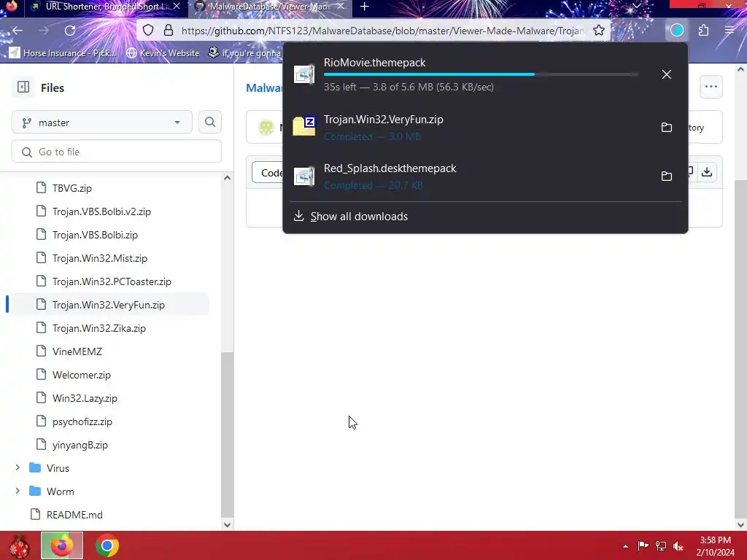Image resolution: width=747 pixels, height=560 pixels.
Task: Open the master branch dropdown
Action: pyautogui.click(x=102, y=122)
